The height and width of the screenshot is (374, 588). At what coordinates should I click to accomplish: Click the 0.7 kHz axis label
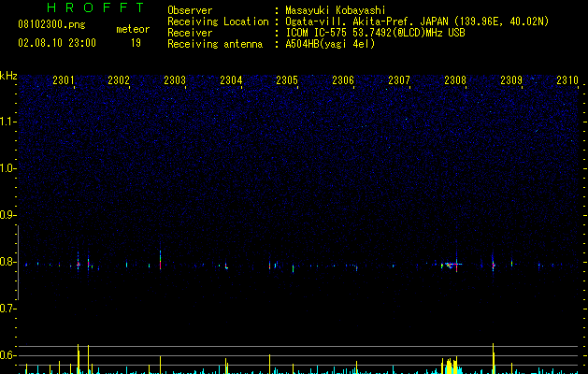point(7,309)
